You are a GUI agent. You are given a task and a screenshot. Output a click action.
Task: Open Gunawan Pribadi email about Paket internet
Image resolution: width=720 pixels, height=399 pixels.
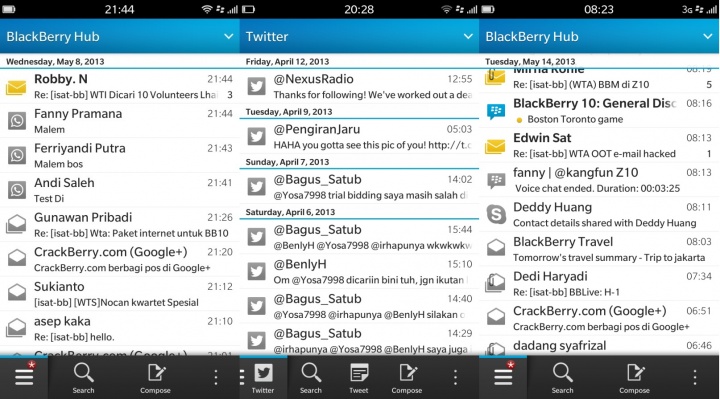[119, 225]
